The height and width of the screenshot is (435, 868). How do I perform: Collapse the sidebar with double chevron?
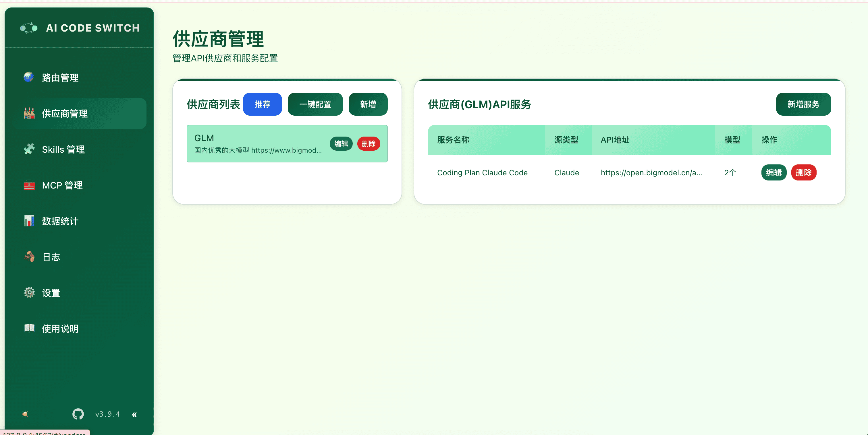pyautogui.click(x=134, y=414)
